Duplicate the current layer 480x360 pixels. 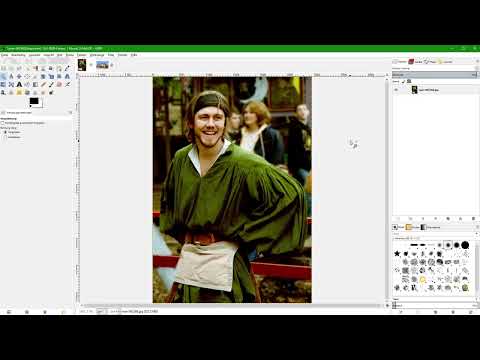click(448, 219)
